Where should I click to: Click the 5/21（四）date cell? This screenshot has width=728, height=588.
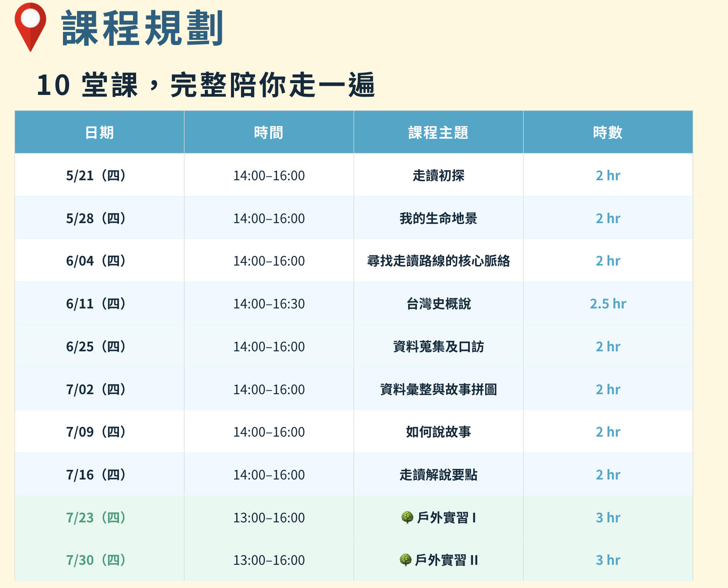(99, 175)
